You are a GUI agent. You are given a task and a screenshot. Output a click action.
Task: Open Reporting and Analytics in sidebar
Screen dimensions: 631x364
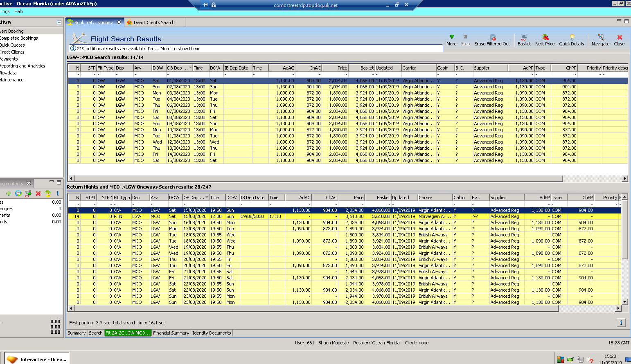click(x=23, y=66)
